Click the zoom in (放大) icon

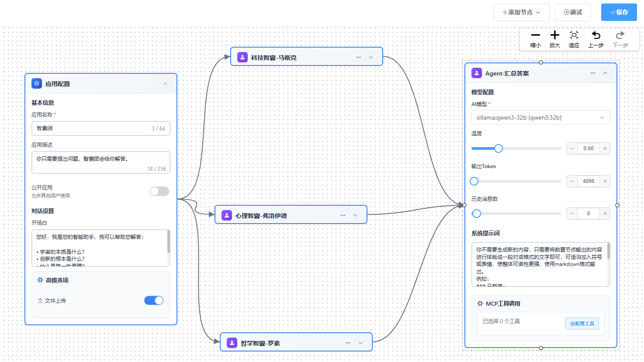[x=554, y=36]
